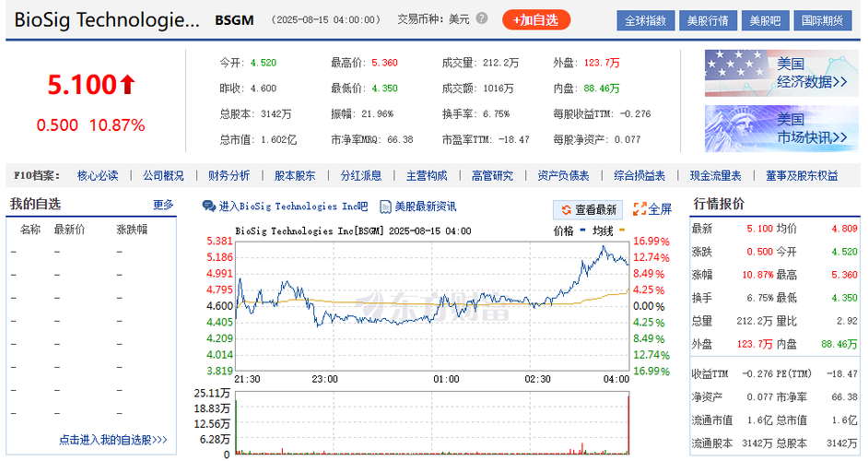Click the 04:00 time axis label
This screenshot has width=868, height=461.
[x=616, y=379]
